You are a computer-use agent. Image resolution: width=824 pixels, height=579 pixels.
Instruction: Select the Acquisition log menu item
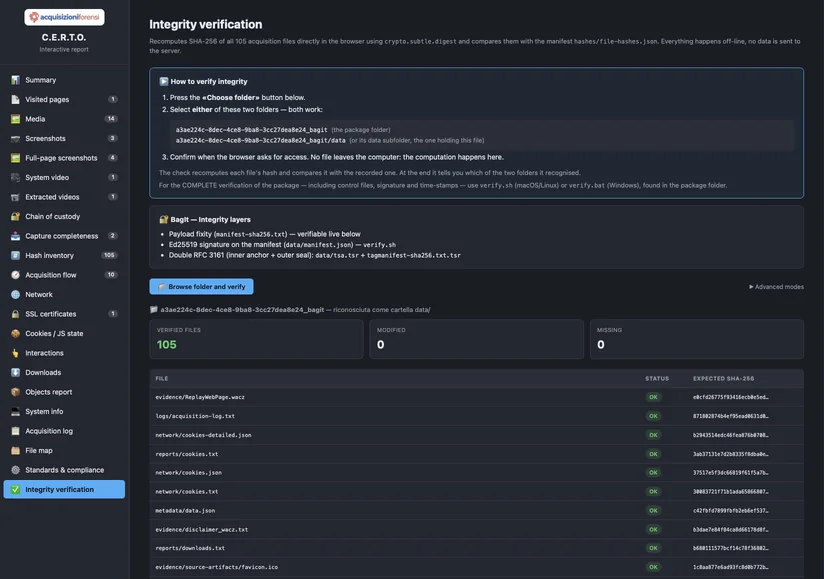[x=64, y=431]
